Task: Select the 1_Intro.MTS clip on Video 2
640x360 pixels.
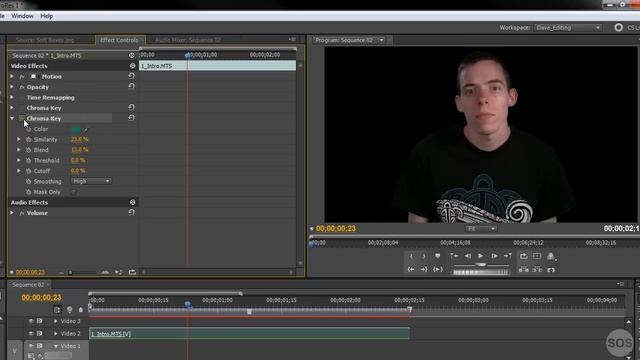Action: click(x=249, y=333)
